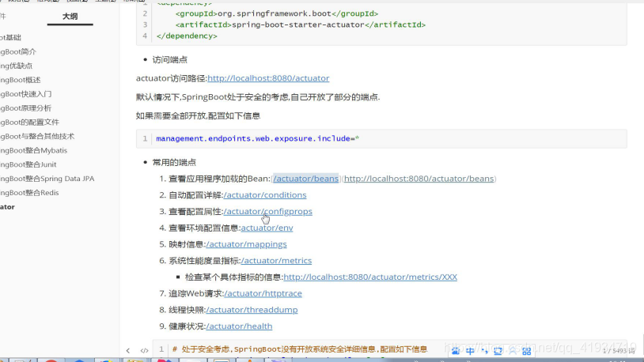Click the 如果需要全部开放,配置如下信息 paragraph
The width and height of the screenshot is (644, 362).
[198, 115]
